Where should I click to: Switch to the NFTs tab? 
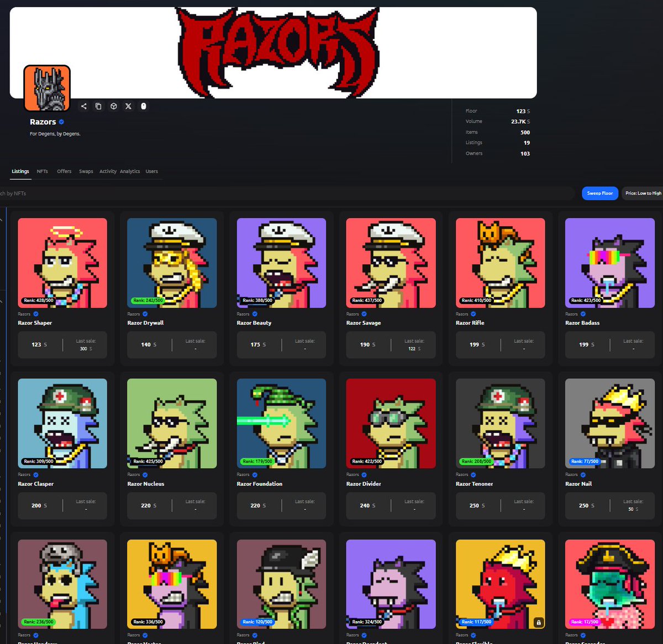43,171
